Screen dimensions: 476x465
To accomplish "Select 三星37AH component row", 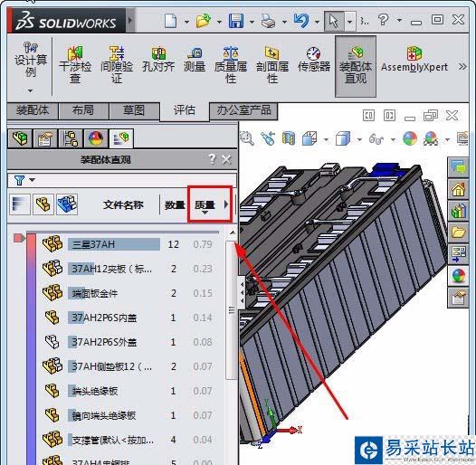I will pyautogui.click(x=128, y=244).
